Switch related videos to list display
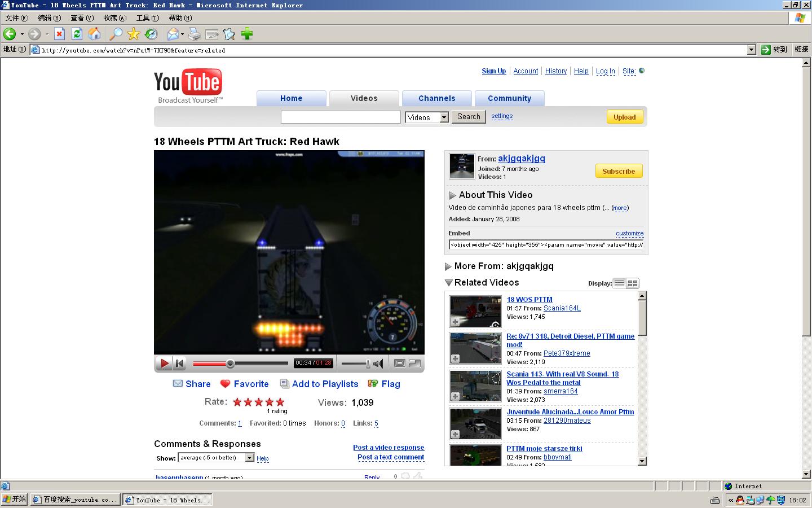This screenshot has height=508, width=812. 619,283
